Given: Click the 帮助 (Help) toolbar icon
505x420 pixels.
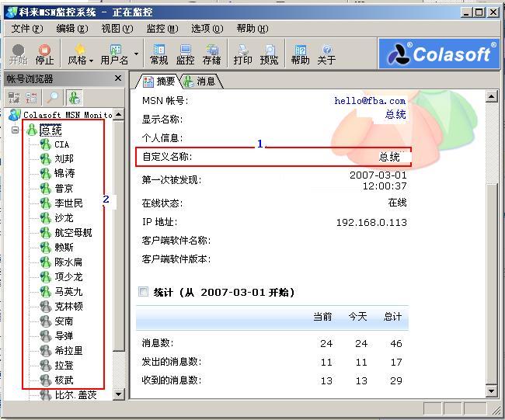Looking at the screenshot, I should [x=300, y=54].
